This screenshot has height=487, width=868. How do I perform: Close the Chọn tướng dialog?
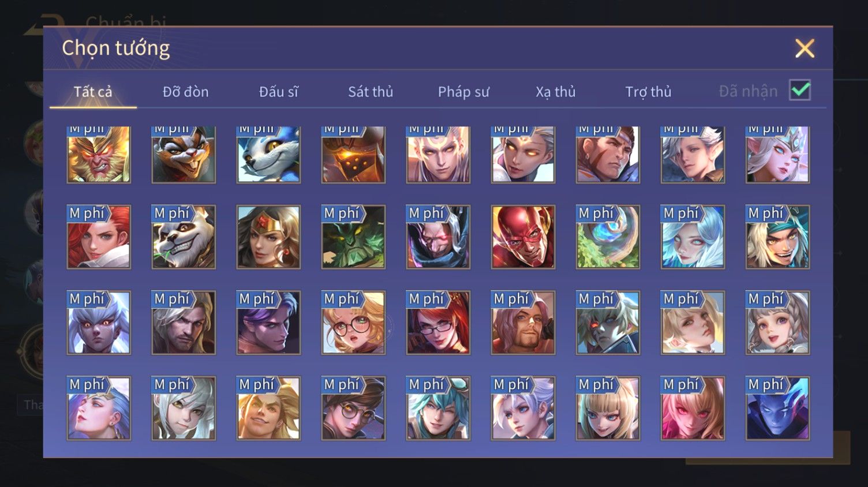tap(805, 48)
